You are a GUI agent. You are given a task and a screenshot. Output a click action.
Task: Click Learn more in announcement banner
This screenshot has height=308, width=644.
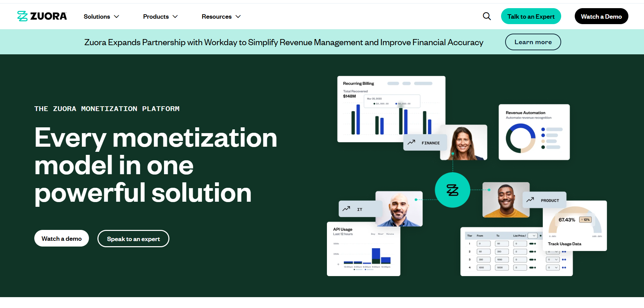[x=533, y=42]
